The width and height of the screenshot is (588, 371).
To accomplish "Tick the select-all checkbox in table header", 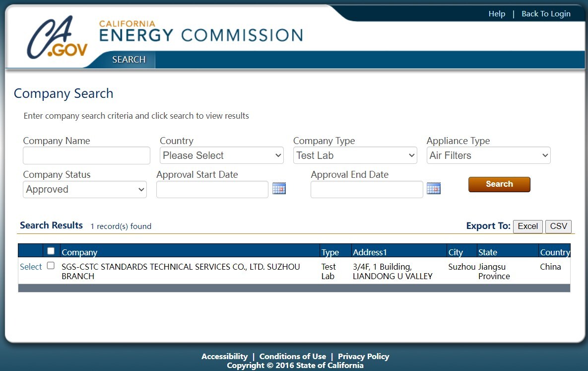I will (51, 251).
